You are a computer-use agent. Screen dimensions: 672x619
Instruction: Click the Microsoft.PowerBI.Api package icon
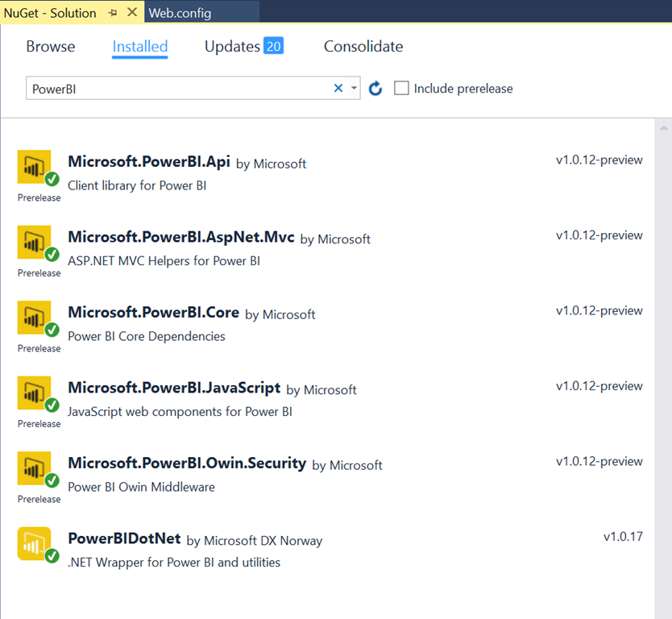35,167
